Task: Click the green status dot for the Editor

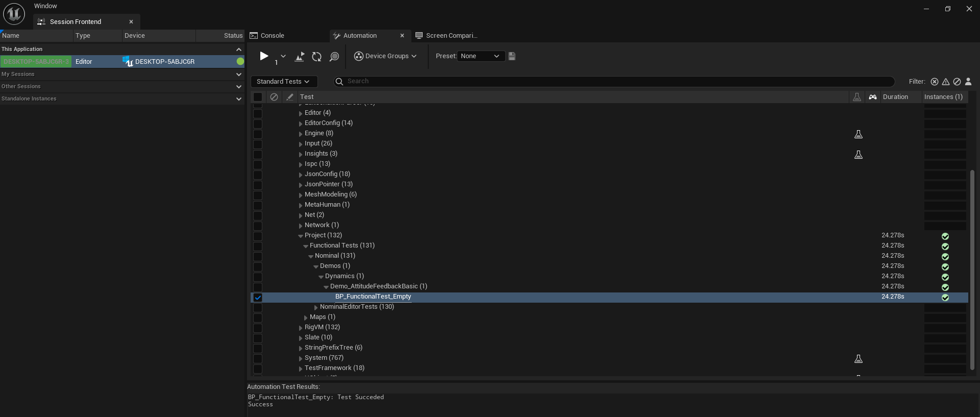Action: 240,62
